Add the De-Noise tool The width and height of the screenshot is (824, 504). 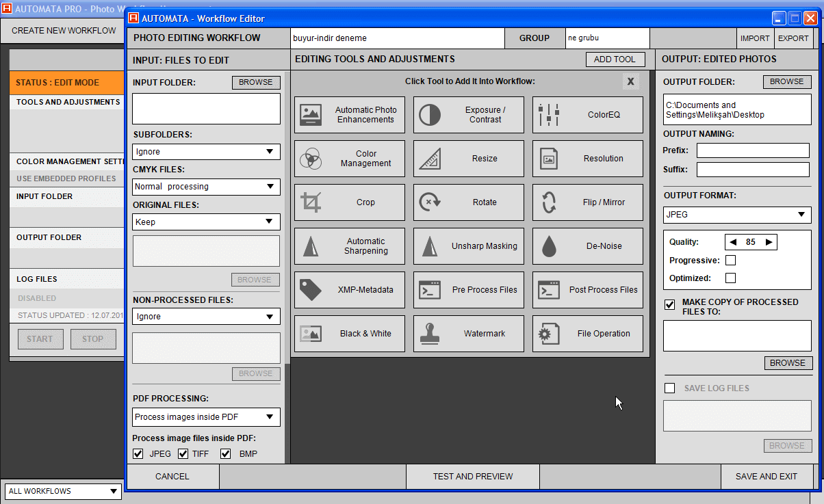(x=588, y=246)
